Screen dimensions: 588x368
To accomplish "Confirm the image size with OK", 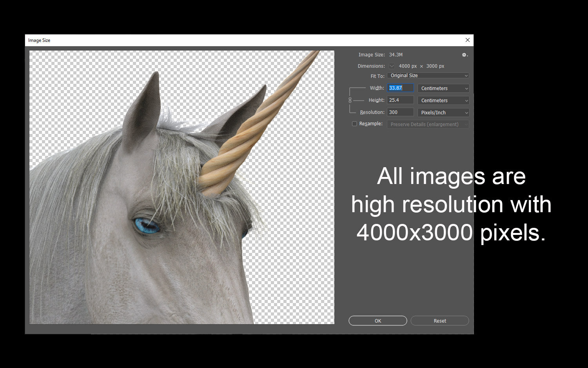I will [377, 320].
